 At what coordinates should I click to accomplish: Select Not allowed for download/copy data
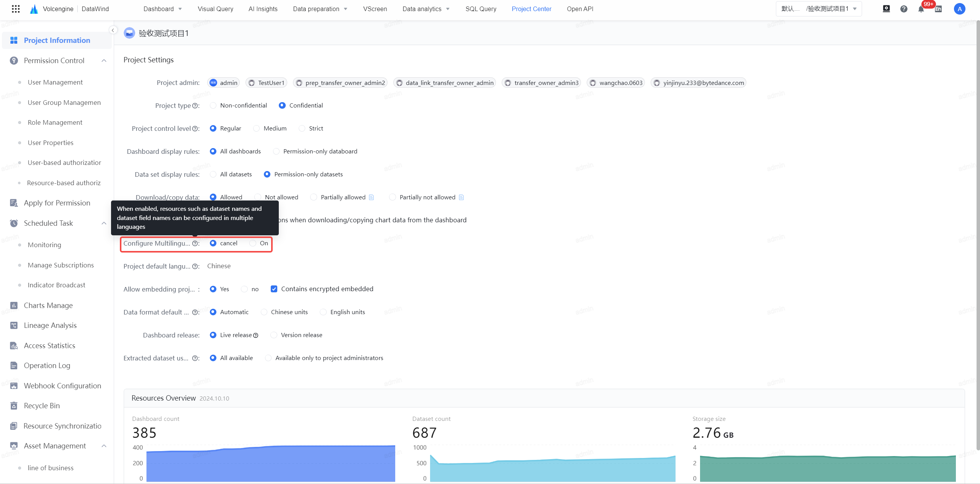click(258, 197)
